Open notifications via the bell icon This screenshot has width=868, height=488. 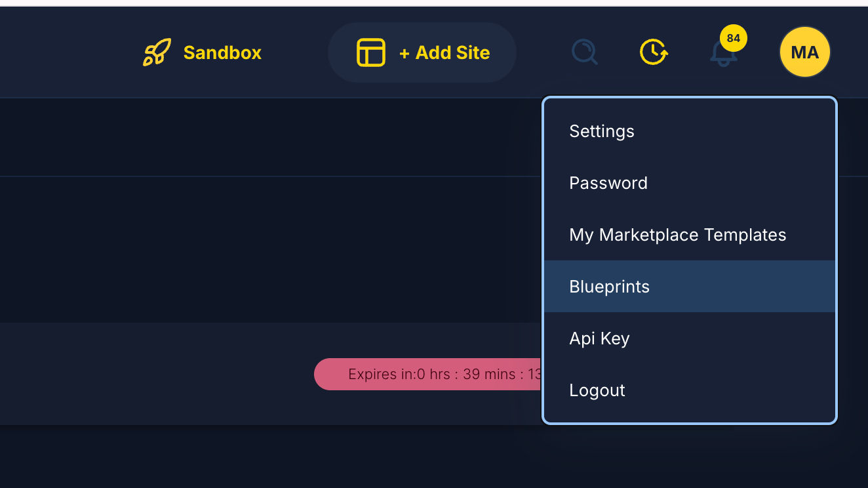722,55
